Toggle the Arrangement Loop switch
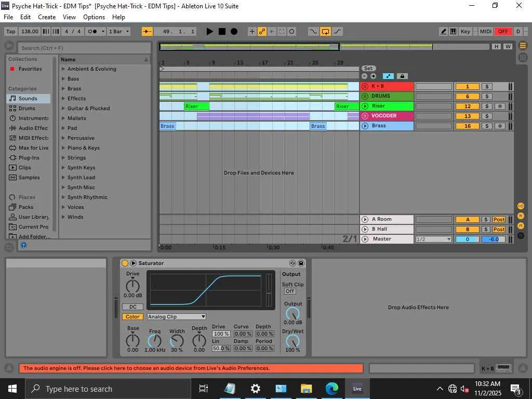This screenshot has width=532, height=399. (325, 32)
